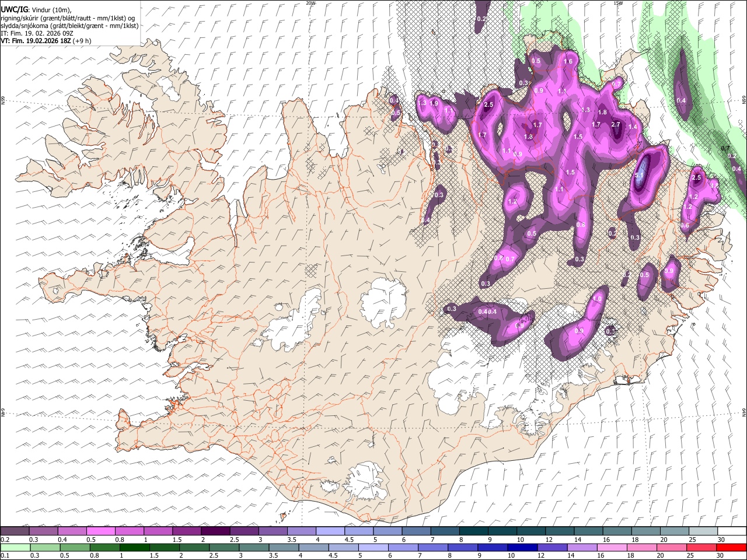Click the snow scale swatch between 0.2 and 0.3
This screenshot has height=560, width=747.
pyautogui.click(x=15, y=531)
